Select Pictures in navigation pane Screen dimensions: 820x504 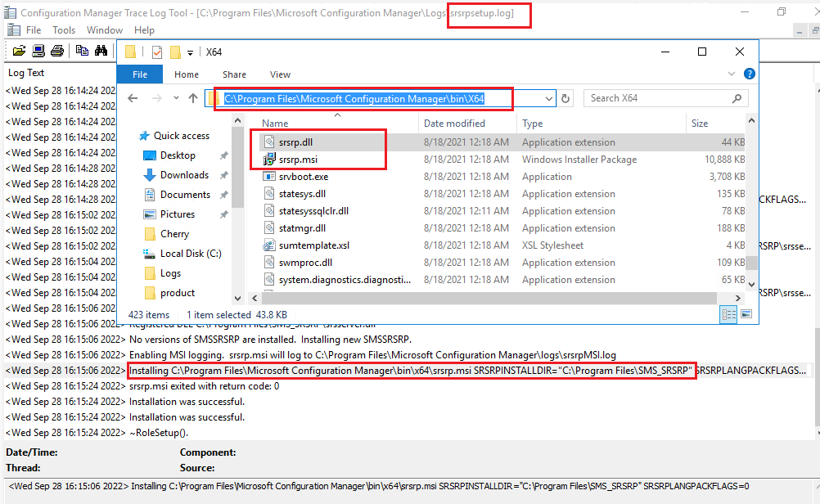[178, 214]
